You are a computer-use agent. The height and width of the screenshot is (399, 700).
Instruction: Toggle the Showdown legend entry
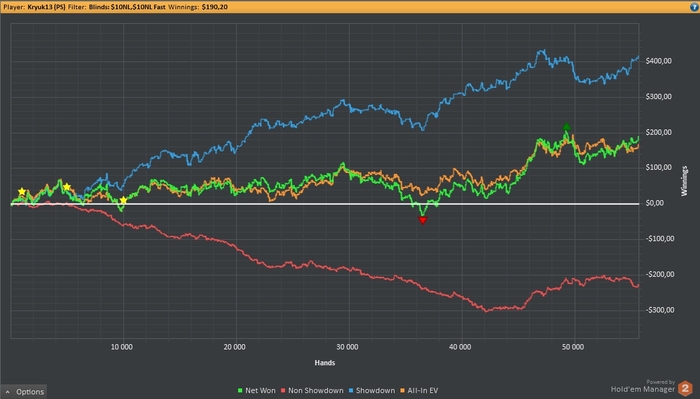pyautogui.click(x=372, y=391)
